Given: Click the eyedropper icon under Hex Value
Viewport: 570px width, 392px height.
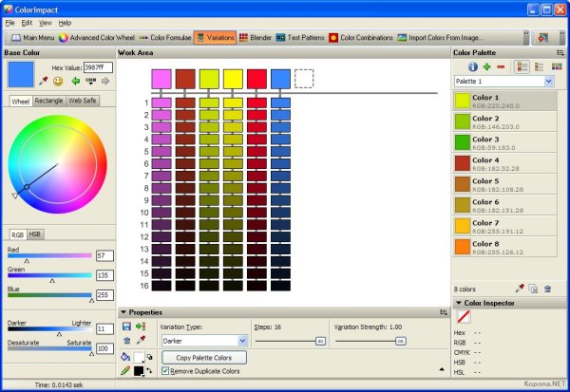Looking at the screenshot, I should tap(45, 82).
